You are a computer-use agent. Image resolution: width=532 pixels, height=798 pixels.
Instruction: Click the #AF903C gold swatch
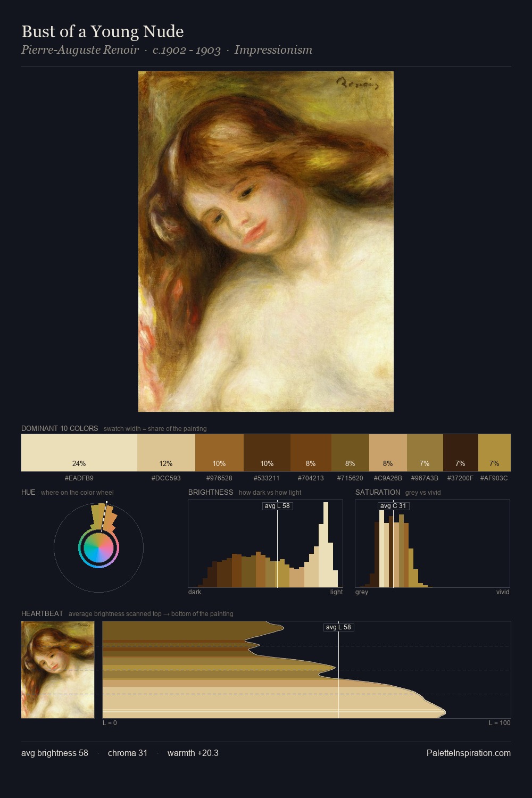(494, 453)
